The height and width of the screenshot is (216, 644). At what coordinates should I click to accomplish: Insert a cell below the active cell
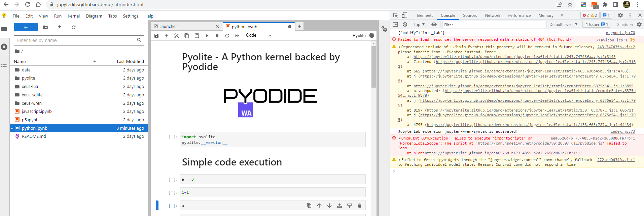[350, 206]
